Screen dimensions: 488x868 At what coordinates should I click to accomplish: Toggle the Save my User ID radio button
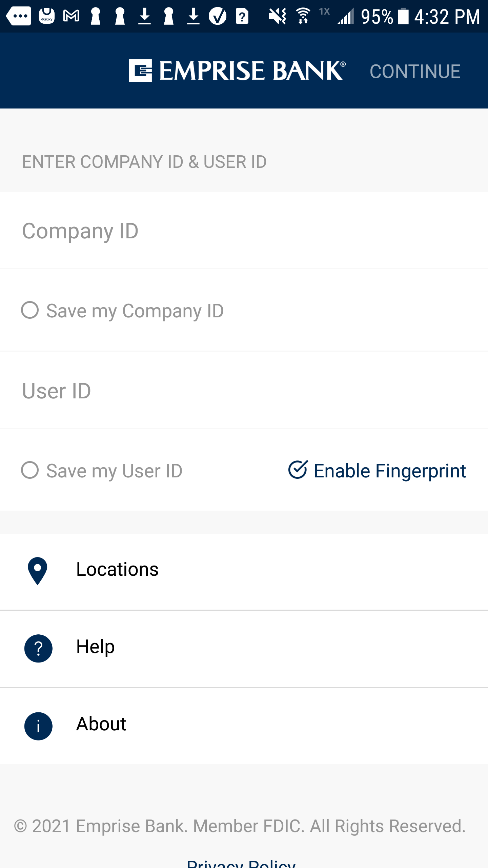point(30,470)
